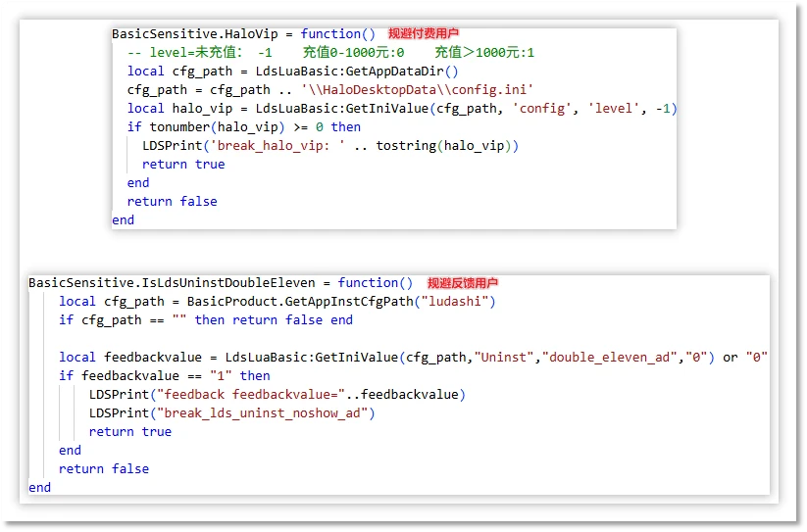The image size is (807, 532).
Task: Click the 'if tonumber(halo_vip) >= 0 then' line
Action: pos(244,127)
